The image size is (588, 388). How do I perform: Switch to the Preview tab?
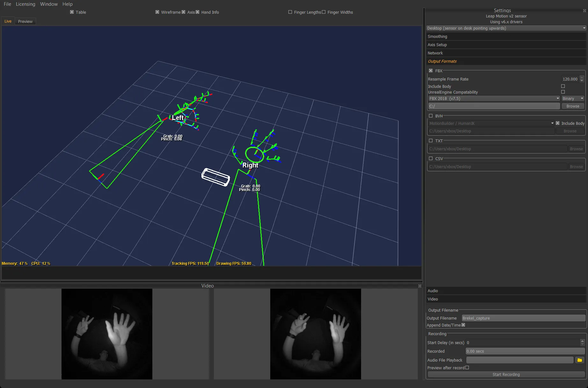coord(25,21)
